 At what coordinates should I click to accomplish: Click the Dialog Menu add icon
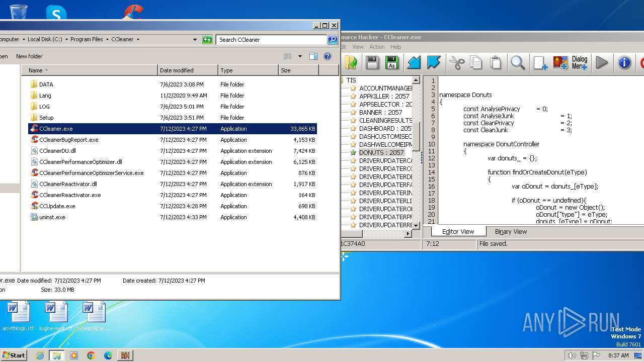[580, 62]
